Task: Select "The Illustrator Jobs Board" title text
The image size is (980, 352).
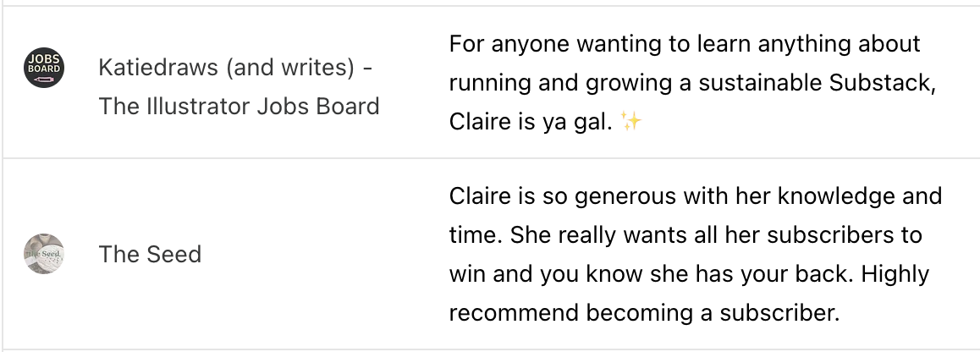Action: 239,107
